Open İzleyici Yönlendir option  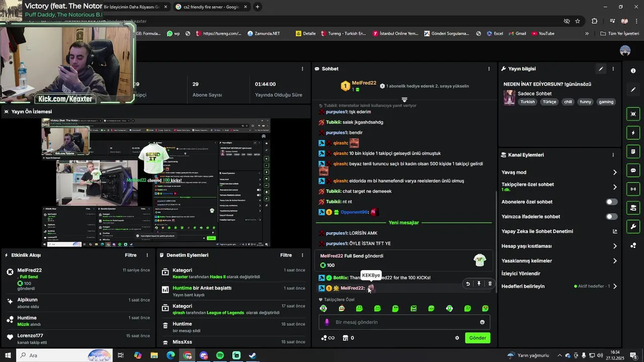[521, 274]
